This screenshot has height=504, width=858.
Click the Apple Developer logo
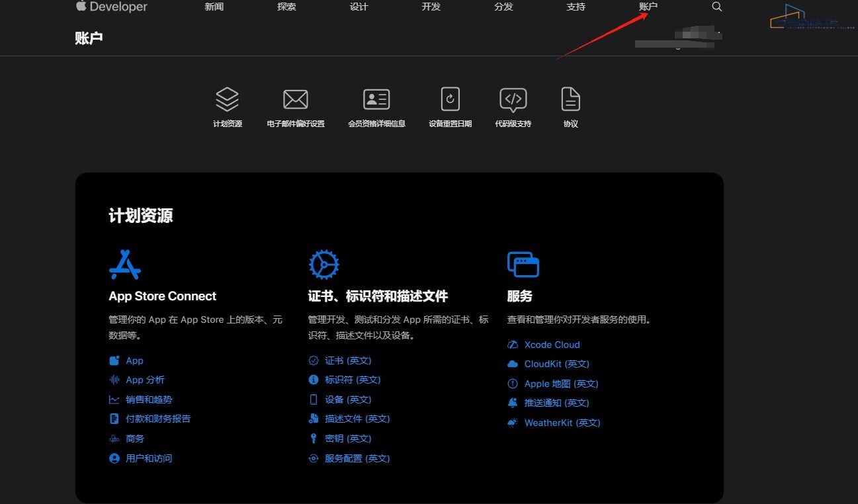pos(111,7)
